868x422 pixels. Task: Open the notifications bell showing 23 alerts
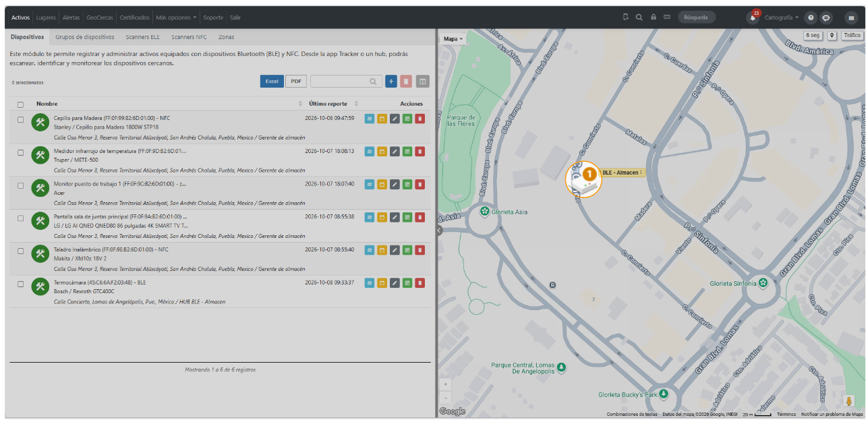(x=753, y=18)
